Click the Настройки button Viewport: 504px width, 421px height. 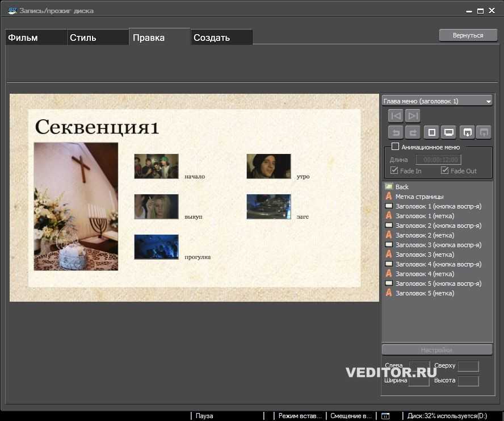[436, 350]
